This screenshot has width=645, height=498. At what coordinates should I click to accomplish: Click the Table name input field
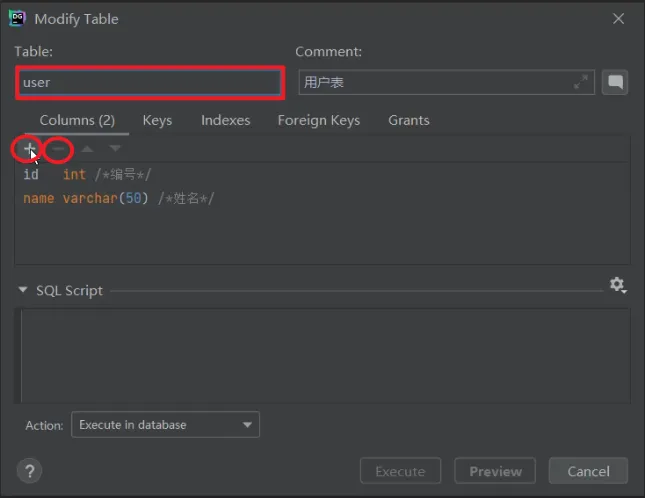pyautogui.click(x=150, y=83)
